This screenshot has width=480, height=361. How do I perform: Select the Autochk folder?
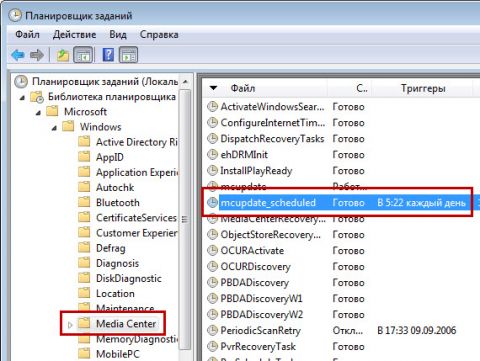[115, 187]
